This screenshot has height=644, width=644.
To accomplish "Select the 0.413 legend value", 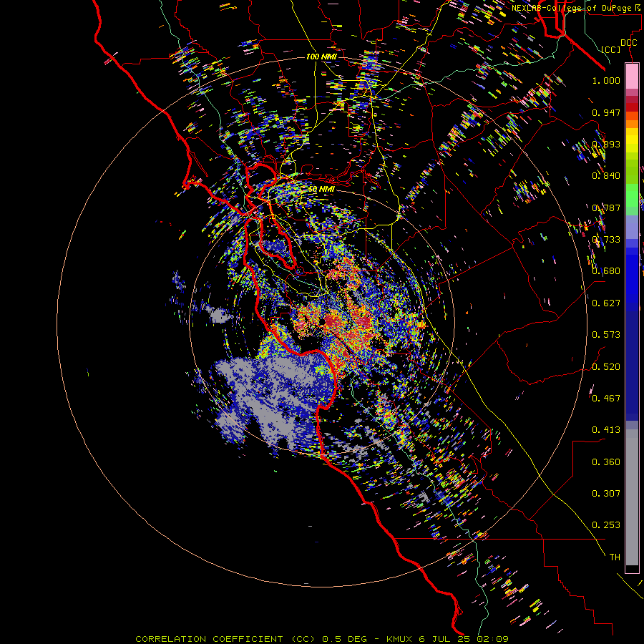I will coord(606,430).
